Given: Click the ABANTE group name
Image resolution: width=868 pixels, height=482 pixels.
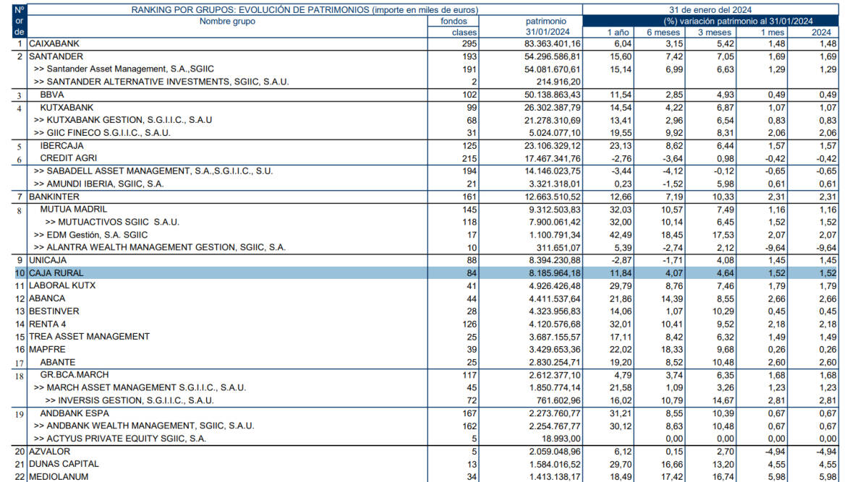Looking at the screenshot, I should (58, 362).
